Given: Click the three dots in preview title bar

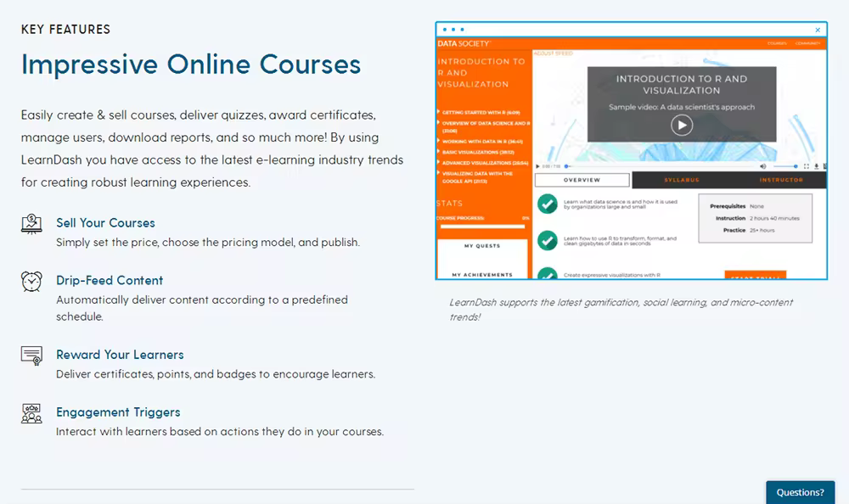Looking at the screenshot, I should [x=453, y=30].
